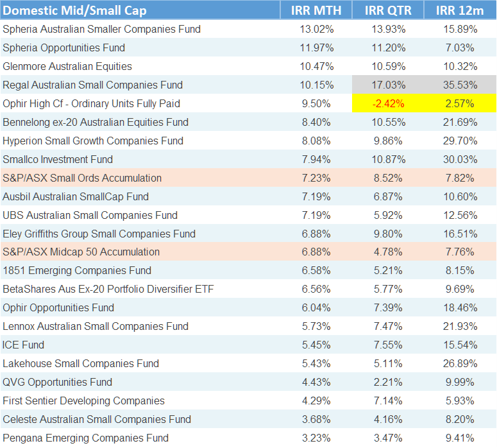Click the 5.93% value for First Sentier
497x448 pixels.
tap(460, 401)
